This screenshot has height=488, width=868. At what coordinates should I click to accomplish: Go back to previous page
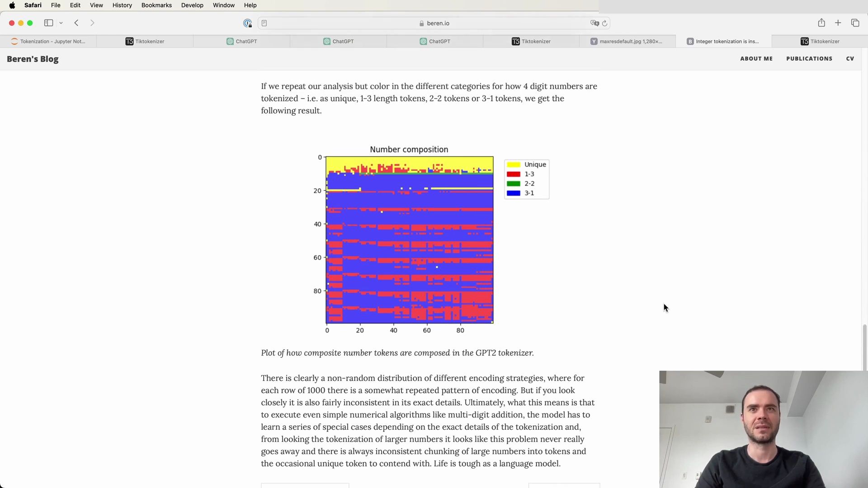pos(76,23)
